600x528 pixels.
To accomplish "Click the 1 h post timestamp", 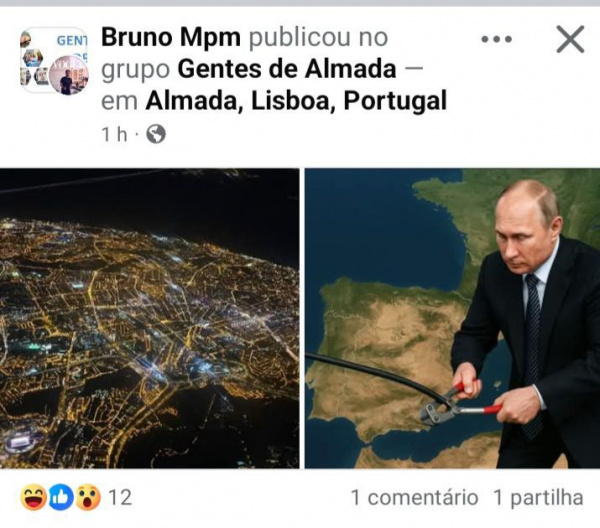I will 114,134.
